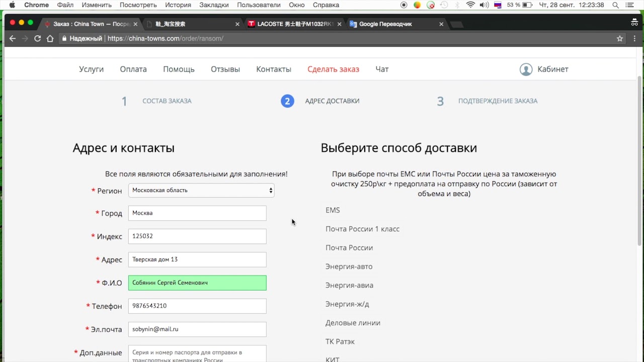Screen dimensions: 644x362
Task: Open the Оплата link
Action: [x=133, y=69]
